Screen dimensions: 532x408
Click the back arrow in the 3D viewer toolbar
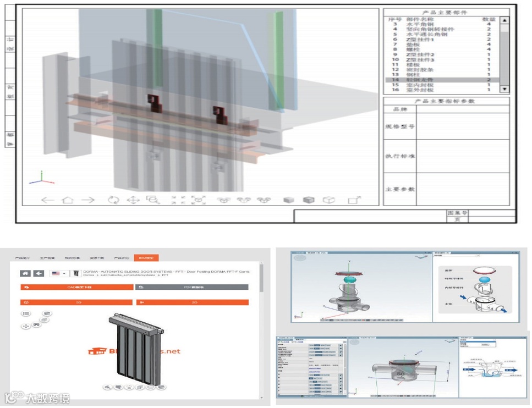(47, 200)
